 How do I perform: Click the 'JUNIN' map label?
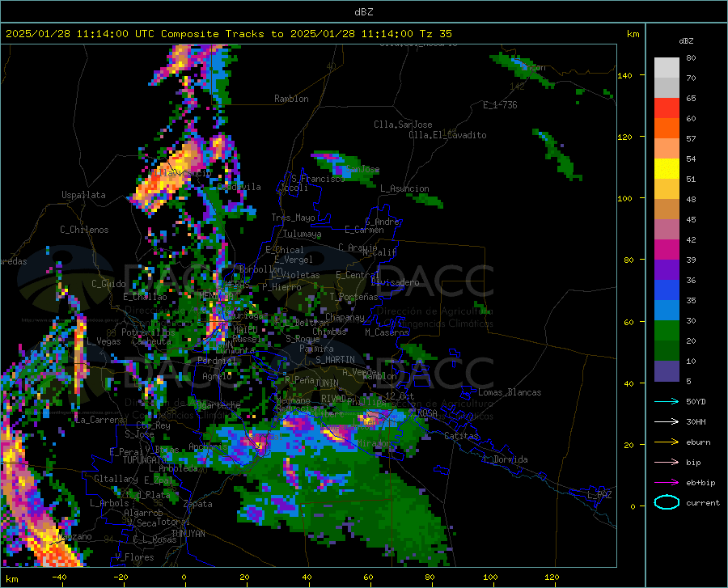[327, 383]
